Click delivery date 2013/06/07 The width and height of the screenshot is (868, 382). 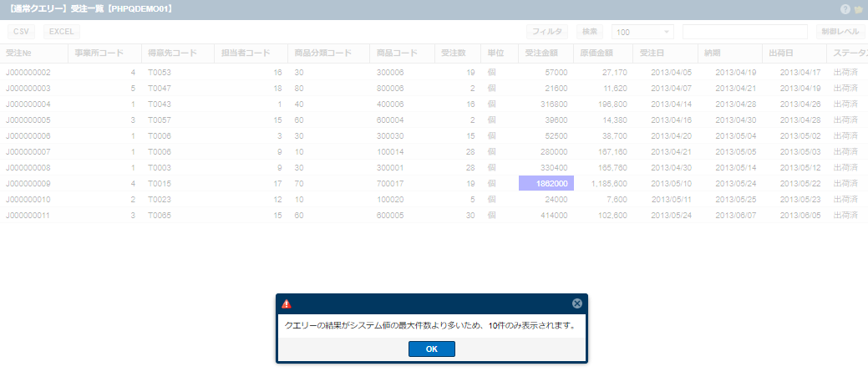736,216
